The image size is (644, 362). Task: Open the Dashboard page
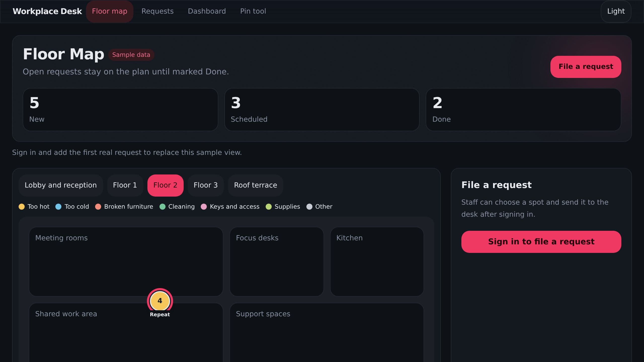coord(207,11)
